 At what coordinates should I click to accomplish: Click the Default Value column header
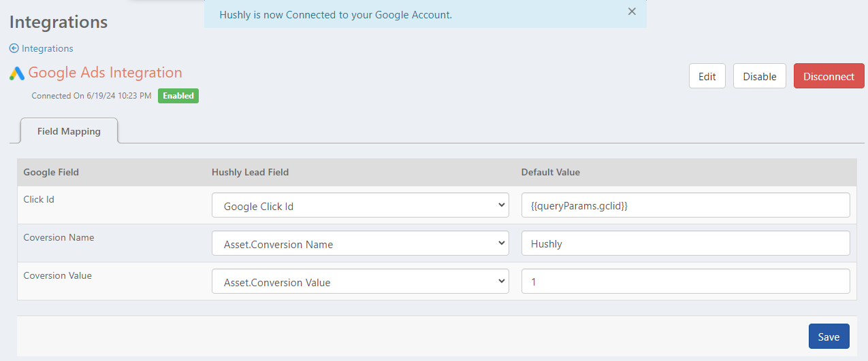click(x=550, y=172)
